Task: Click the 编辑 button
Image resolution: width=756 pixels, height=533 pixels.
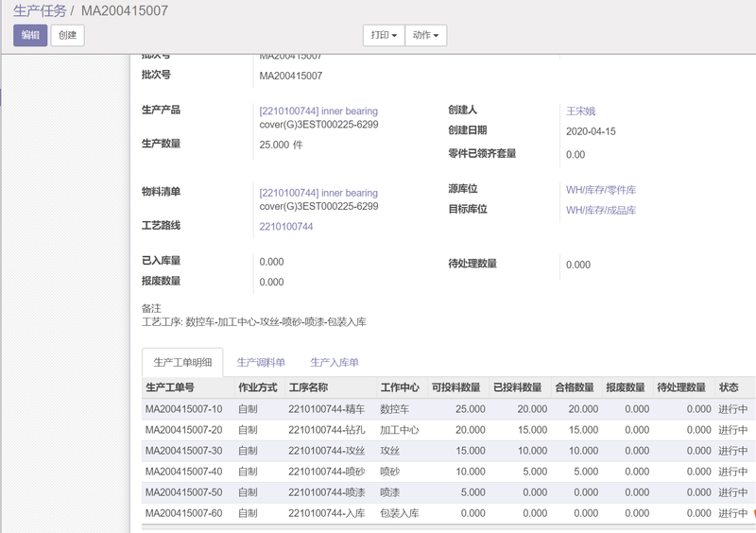Action: (x=30, y=35)
